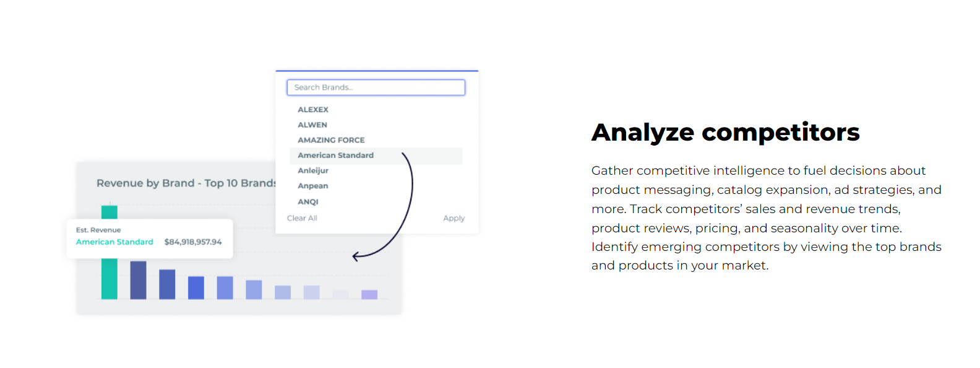Select Anleijur from the brand dropdown
The height and width of the screenshot is (368, 980).
(x=313, y=171)
